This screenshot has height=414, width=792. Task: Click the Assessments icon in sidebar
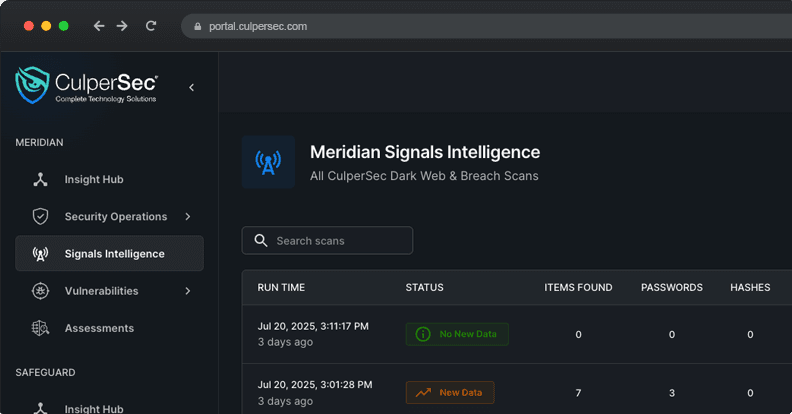[40, 328]
